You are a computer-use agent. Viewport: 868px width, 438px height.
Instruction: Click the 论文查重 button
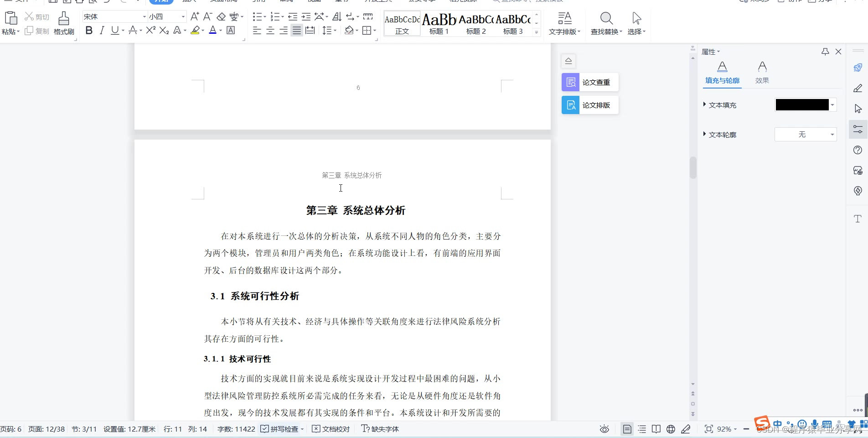coord(590,82)
